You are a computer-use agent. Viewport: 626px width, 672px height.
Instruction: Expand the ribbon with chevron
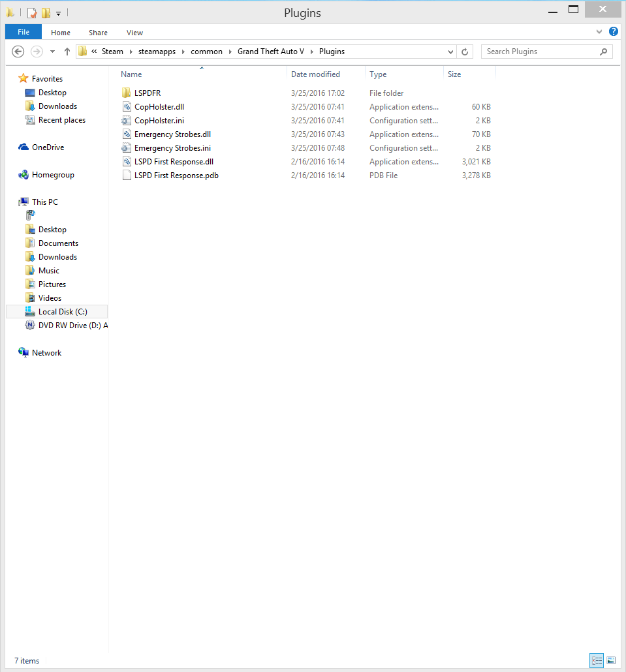pyautogui.click(x=599, y=32)
